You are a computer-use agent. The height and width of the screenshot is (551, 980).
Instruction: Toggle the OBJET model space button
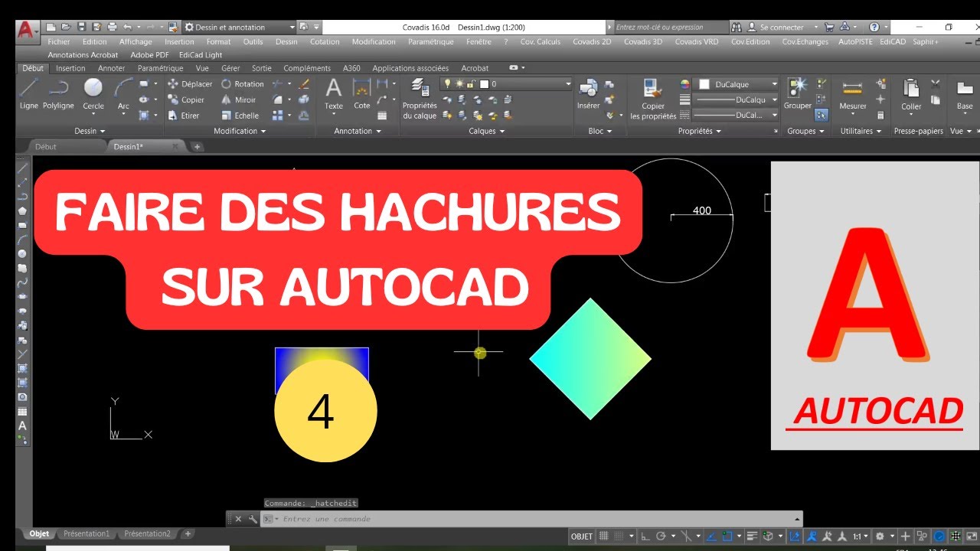pos(582,536)
